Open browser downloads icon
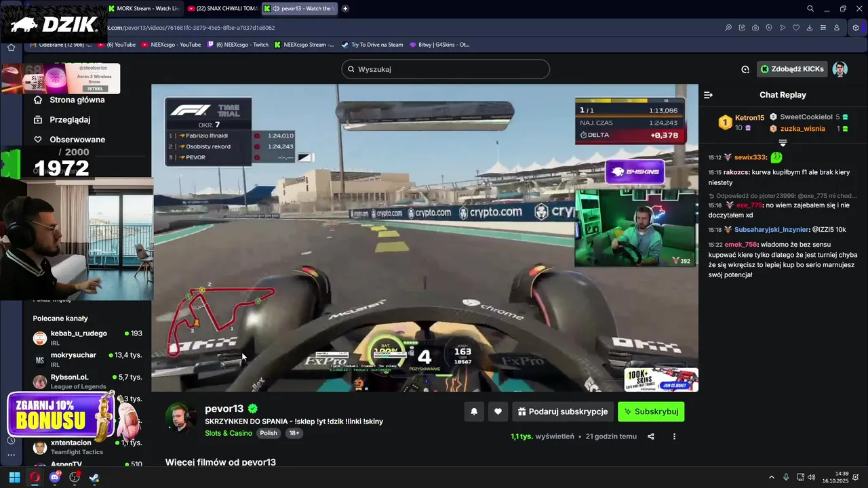 [x=810, y=28]
